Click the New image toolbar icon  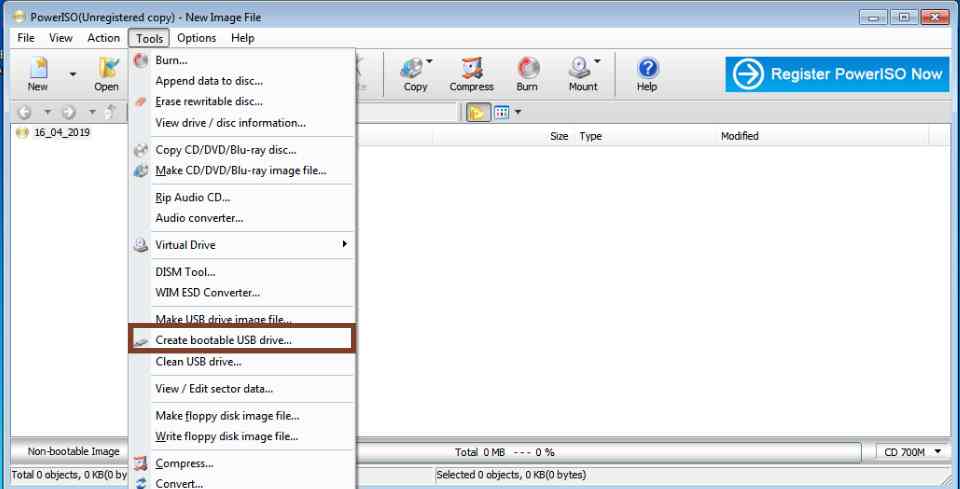click(x=37, y=74)
